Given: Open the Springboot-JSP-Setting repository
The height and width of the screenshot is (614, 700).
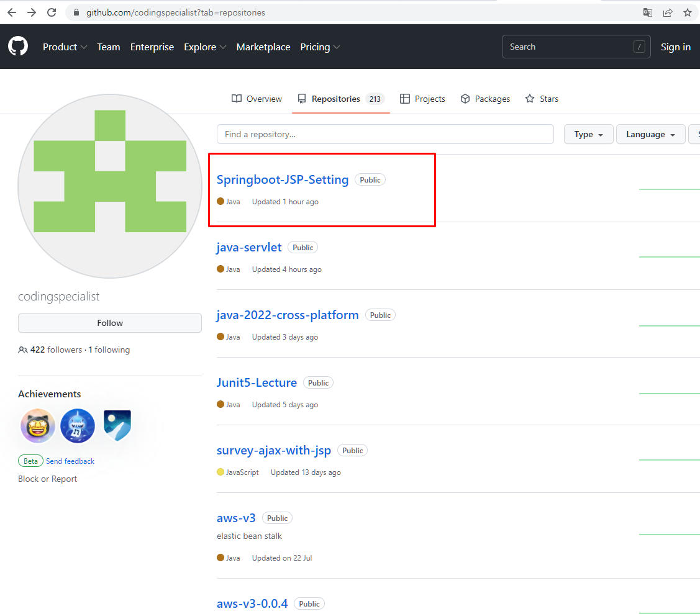Looking at the screenshot, I should click(x=283, y=179).
